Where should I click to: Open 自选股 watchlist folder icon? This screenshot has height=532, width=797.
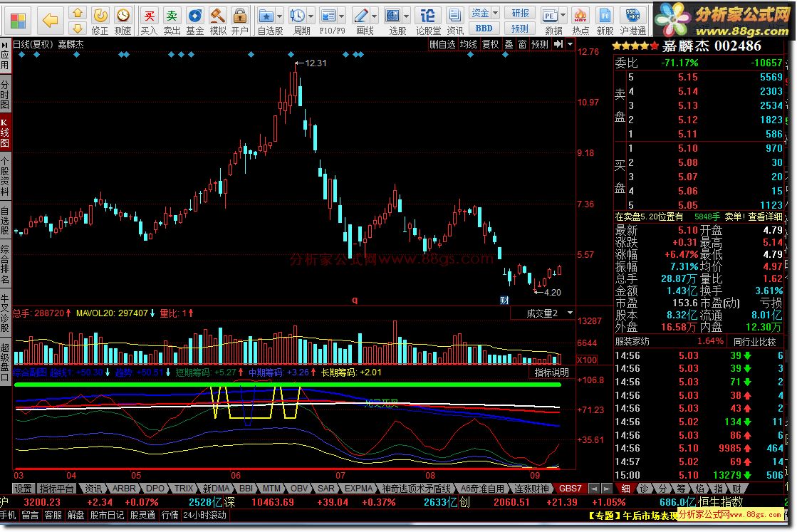pos(266,16)
